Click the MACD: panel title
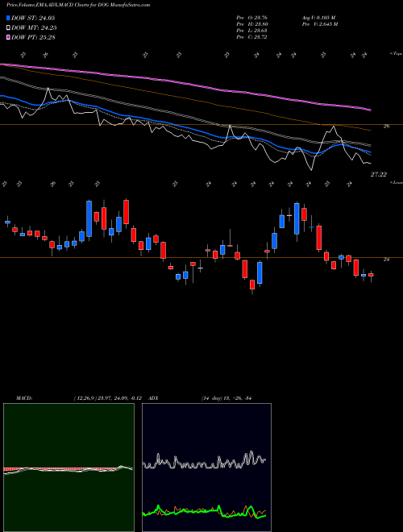 24,398
